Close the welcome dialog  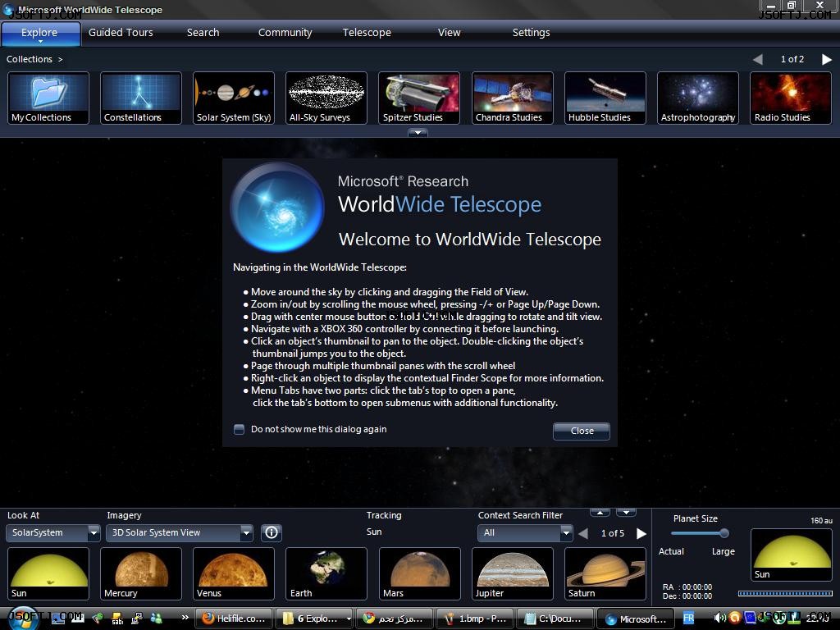click(x=582, y=431)
